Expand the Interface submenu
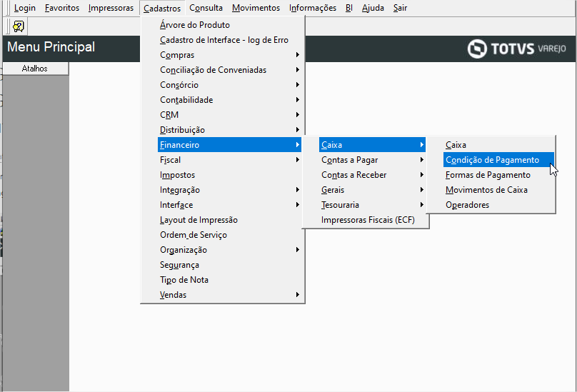Viewport: 577px width, 392px height. (x=229, y=205)
